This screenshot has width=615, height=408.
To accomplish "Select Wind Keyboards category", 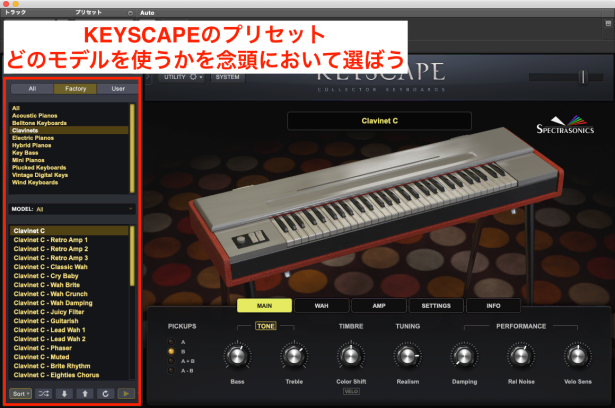I will pos(69,182).
